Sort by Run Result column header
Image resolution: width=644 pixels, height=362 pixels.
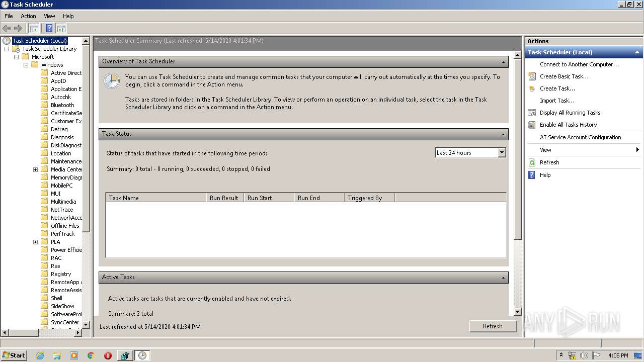tap(225, 198)
